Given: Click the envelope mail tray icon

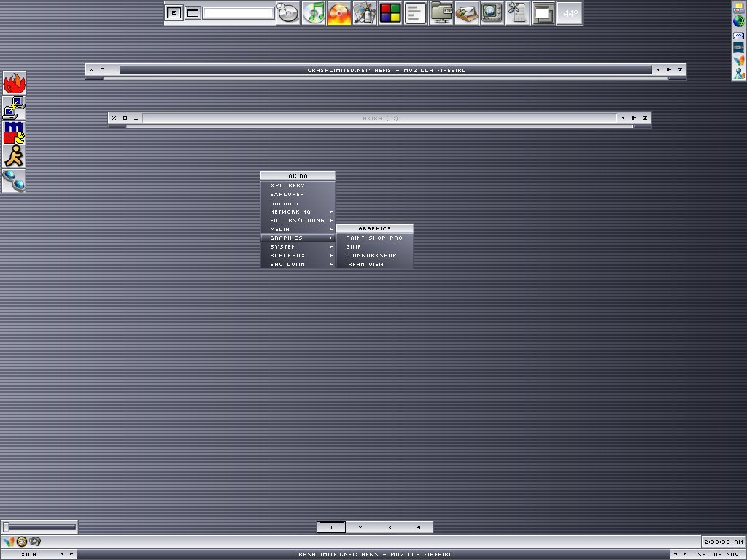Looking at the screenshot, I should (738, 35).
